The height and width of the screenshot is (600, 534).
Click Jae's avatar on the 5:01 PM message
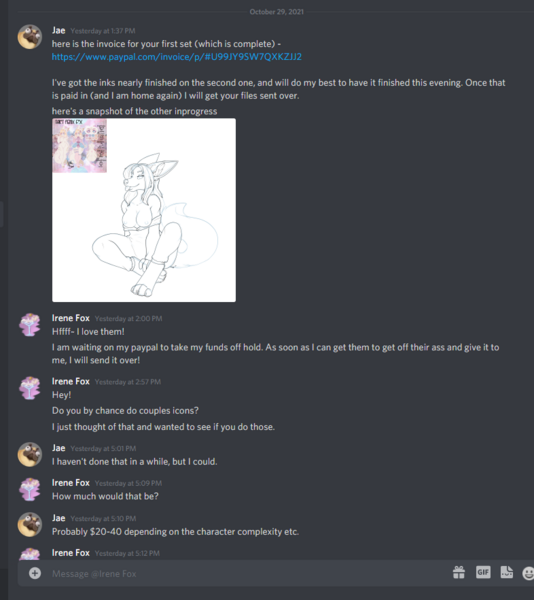tap(30, 454)
